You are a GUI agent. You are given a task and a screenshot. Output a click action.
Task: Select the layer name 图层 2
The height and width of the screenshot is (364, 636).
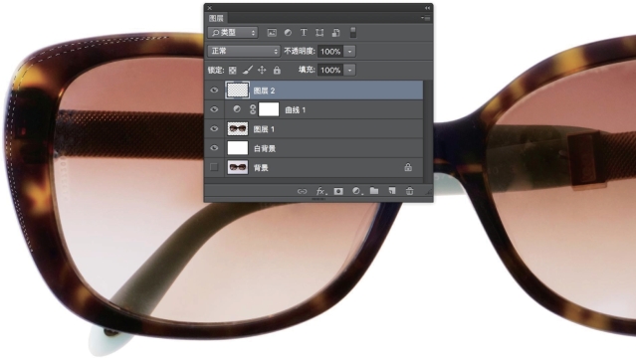(264, 91)
